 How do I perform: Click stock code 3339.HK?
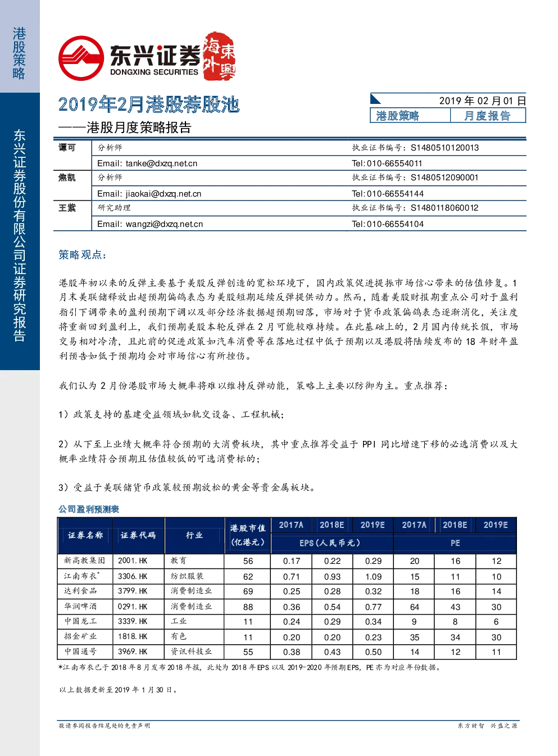pos(133,621)
